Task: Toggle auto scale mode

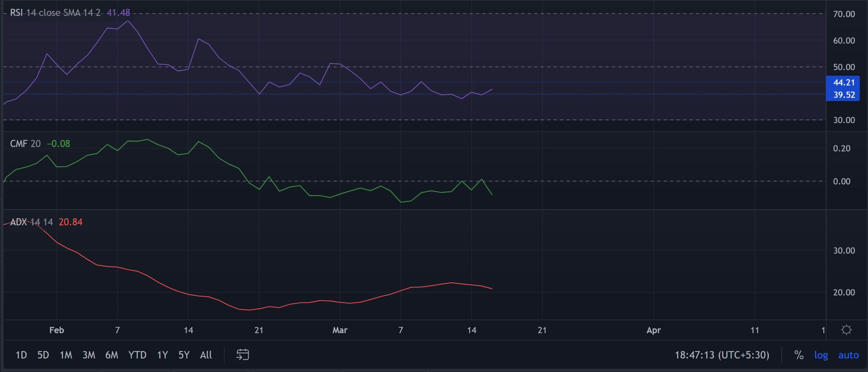Action: pyautogui.click(x=848, y=355)
